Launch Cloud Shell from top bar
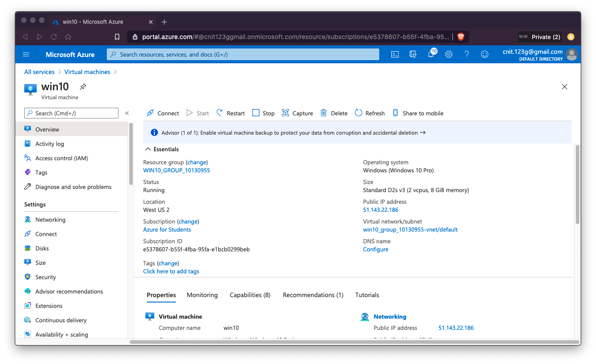The width and height of the screenshot is (596, 364). 395,54
